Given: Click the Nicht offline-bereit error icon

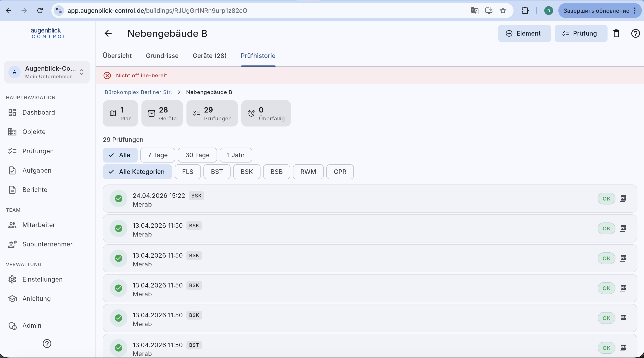Looking at the screenshot, I should point(107,76).
